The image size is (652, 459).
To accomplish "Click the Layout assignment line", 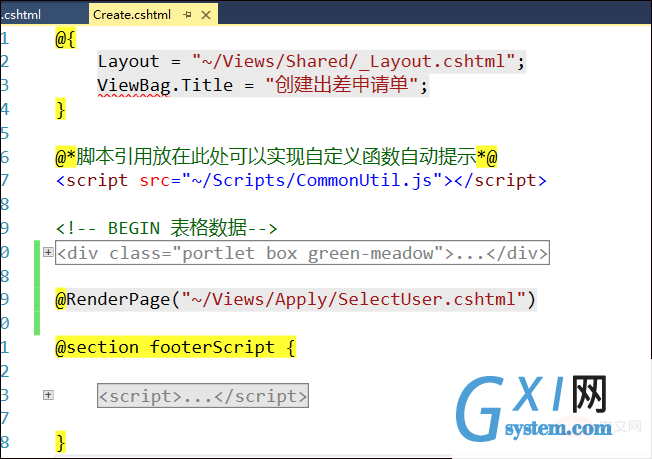I will (x=311, y=62).
